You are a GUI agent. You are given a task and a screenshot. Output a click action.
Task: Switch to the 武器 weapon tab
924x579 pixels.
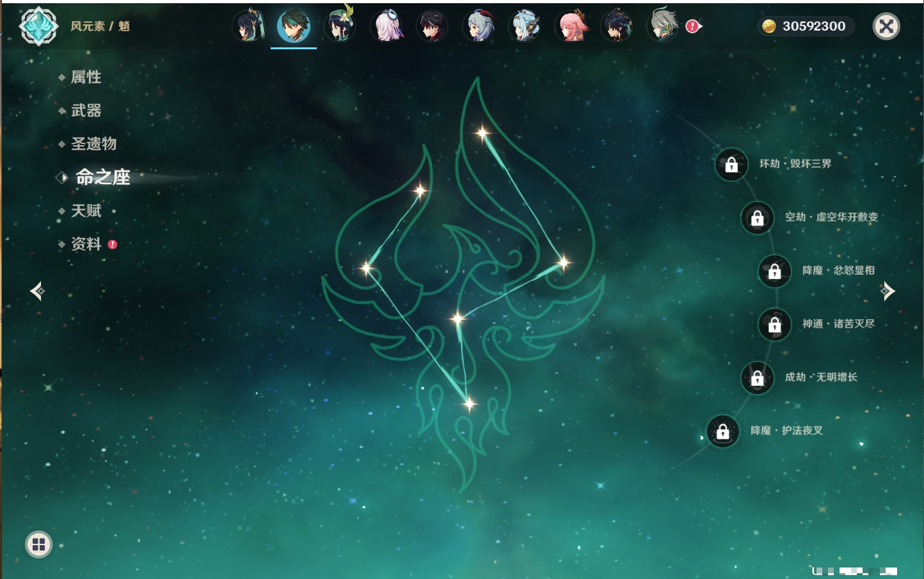click(86, 111)
